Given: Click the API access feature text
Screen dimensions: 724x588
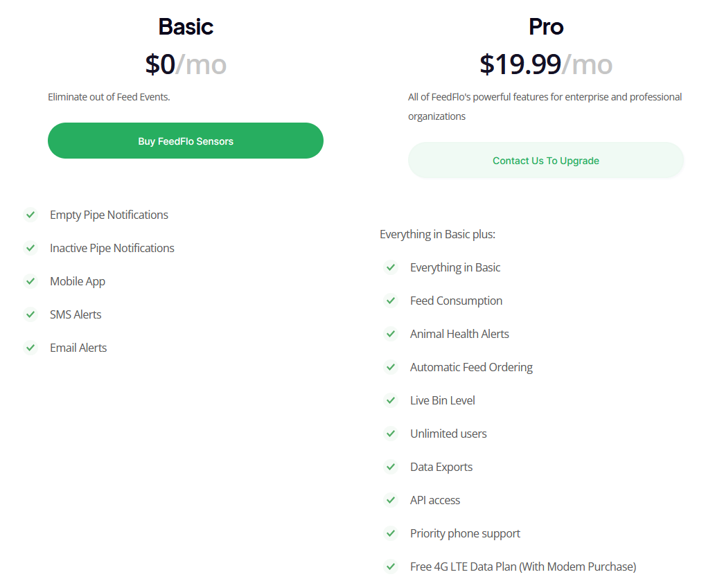Looking at the screenshot, I should tap(435, 500).
